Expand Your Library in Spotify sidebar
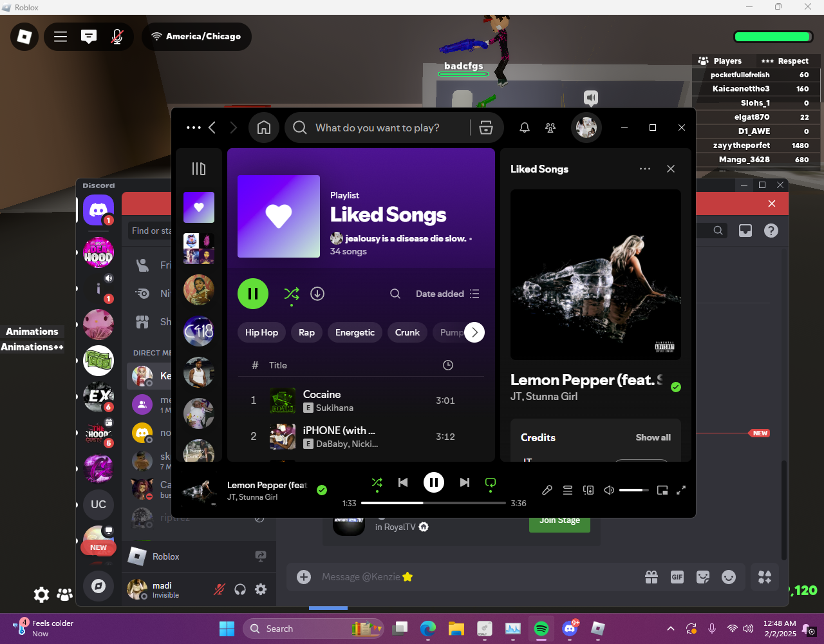 click(x=199, y=169)
